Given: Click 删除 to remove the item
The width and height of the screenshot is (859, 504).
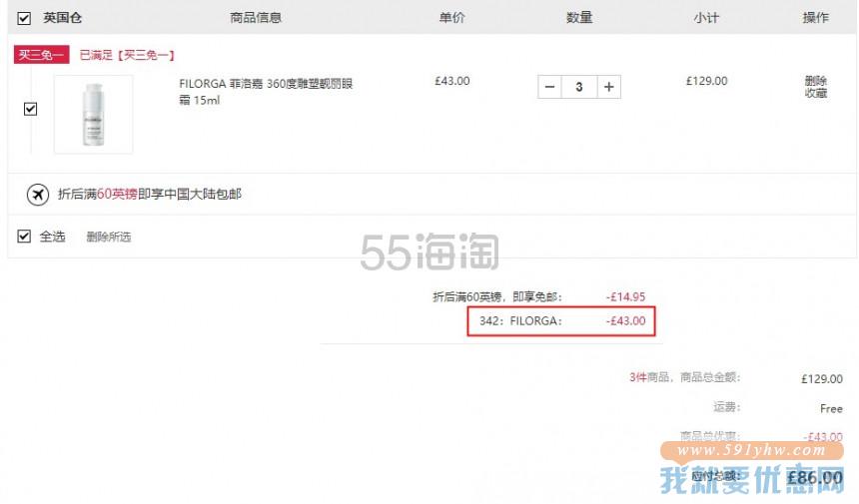Looking at the screenshot, I should pos(815,81).
